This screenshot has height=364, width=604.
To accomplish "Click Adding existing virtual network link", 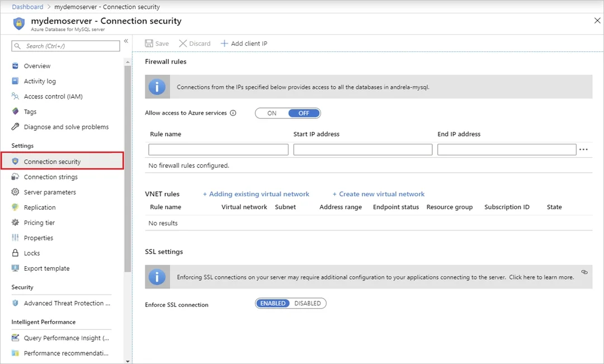I will pos(256,194).
